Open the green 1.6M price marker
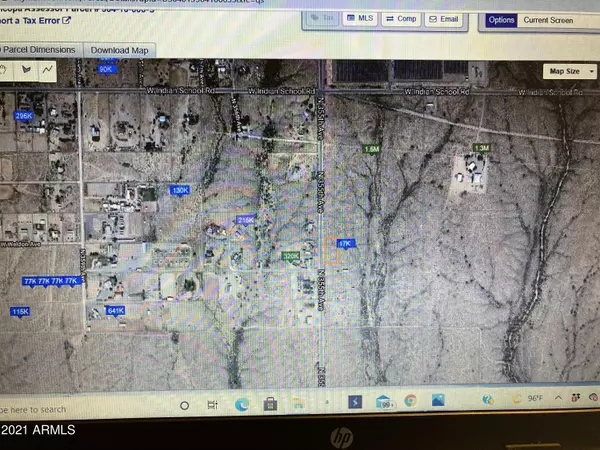The image size is (600, 450). pyautogui.click(x=372, y=149)
